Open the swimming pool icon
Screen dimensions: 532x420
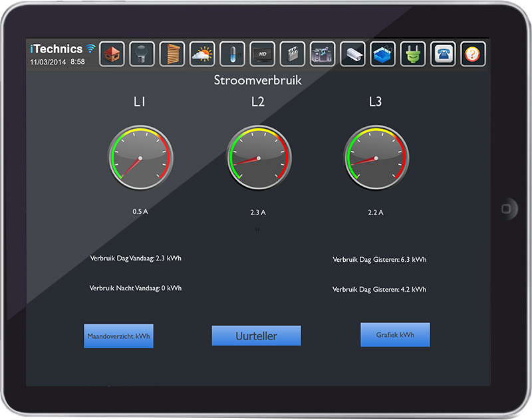coord(382,54)
